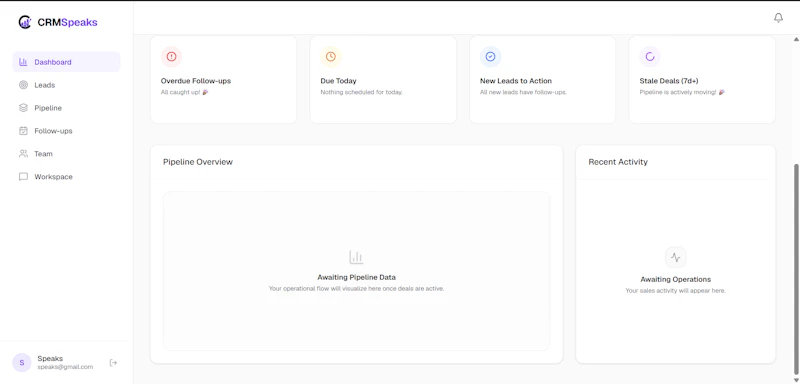800x384 pixels.
Task: Click the Leads target icon
Action: [23, 85]
